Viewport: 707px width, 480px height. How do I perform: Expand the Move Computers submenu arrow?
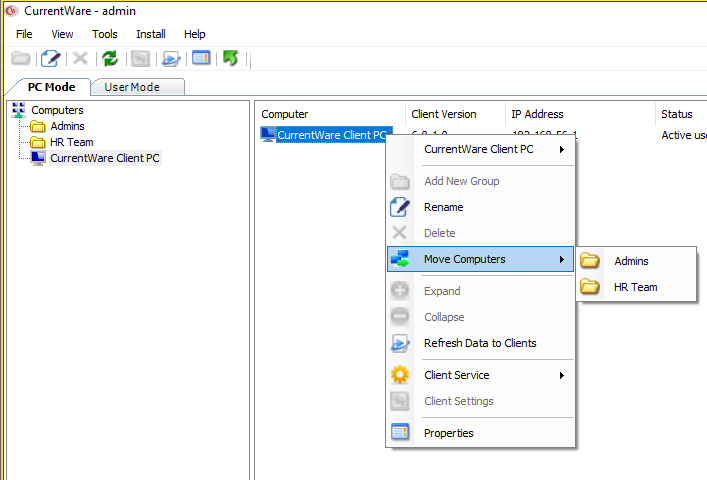pyautogui.click(x=562, y=260)
